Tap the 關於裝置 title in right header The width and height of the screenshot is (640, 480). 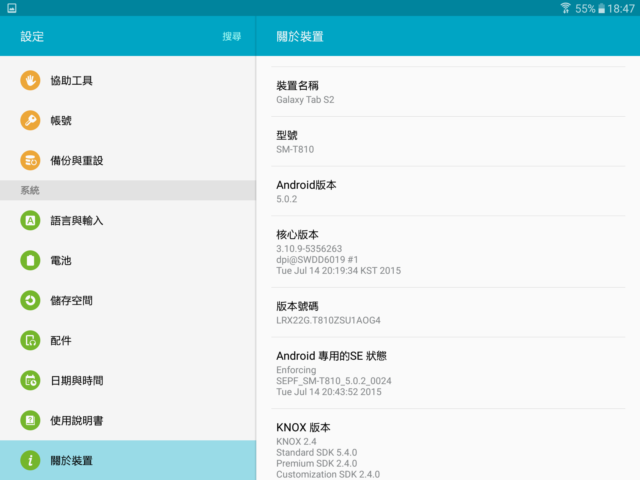[x=300, y=36]
